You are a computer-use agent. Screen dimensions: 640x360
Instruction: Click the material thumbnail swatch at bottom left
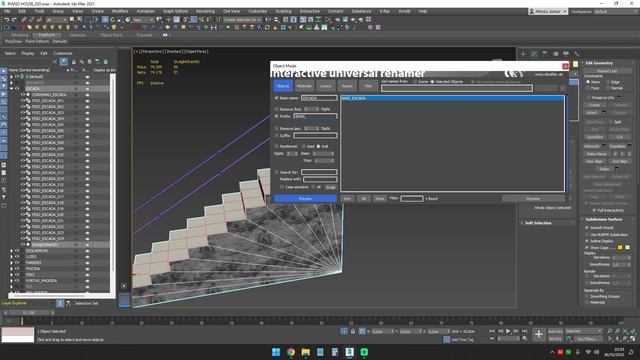click(x=18, y=335)
